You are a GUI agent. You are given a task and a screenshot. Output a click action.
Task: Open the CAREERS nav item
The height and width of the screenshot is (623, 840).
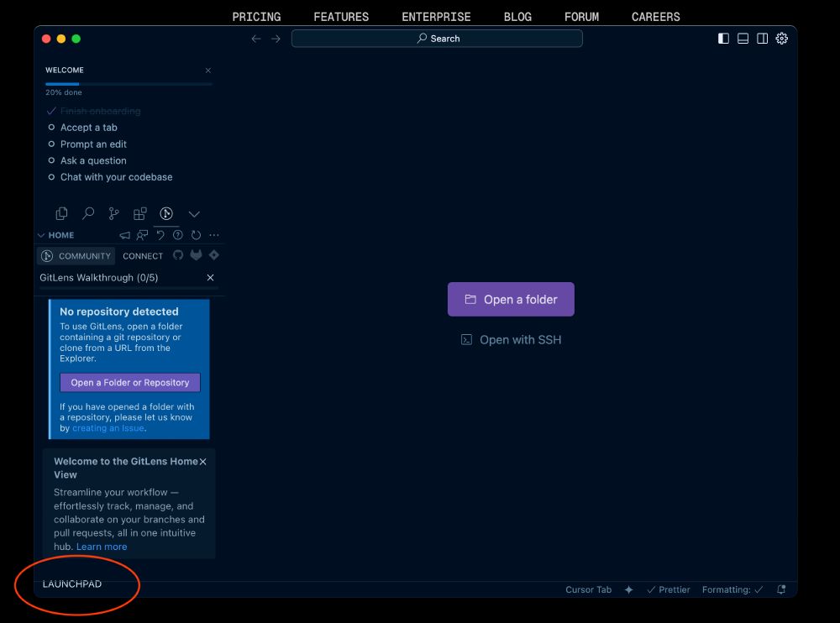click(655, 17)
